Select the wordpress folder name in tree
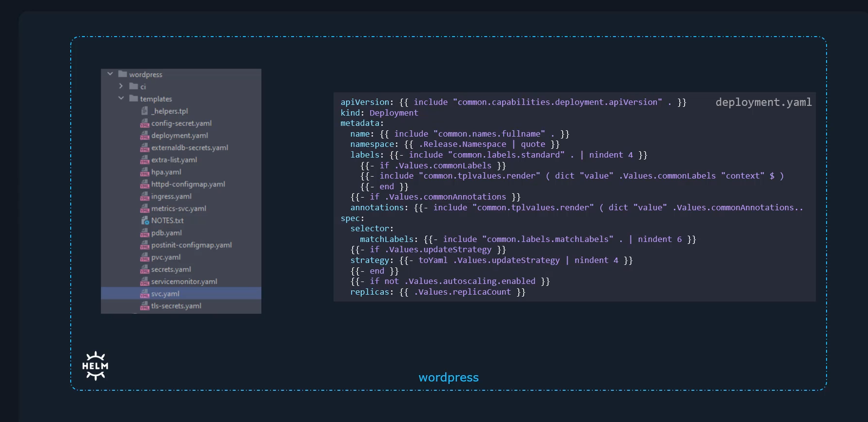 [x=145, y=75]
